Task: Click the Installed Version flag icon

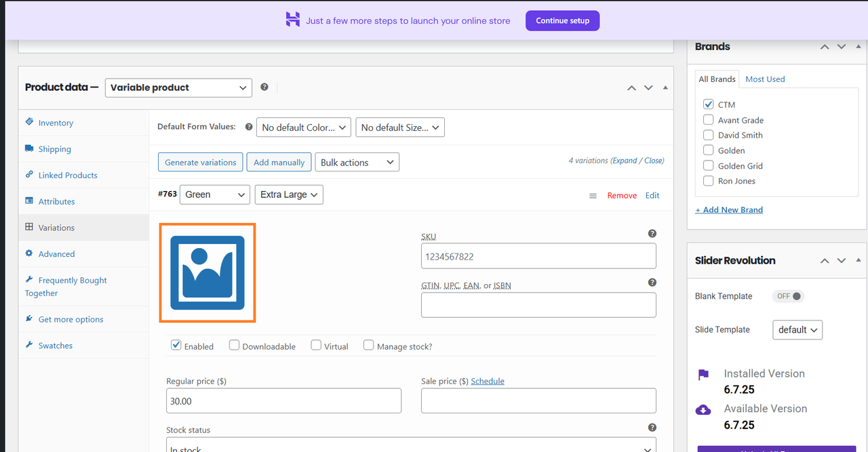Action: tap(703, 375)
